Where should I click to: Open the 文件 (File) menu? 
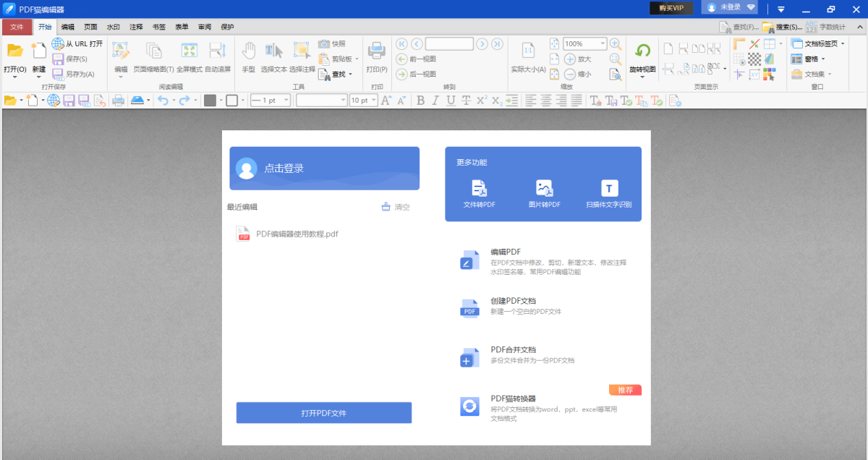17,27
